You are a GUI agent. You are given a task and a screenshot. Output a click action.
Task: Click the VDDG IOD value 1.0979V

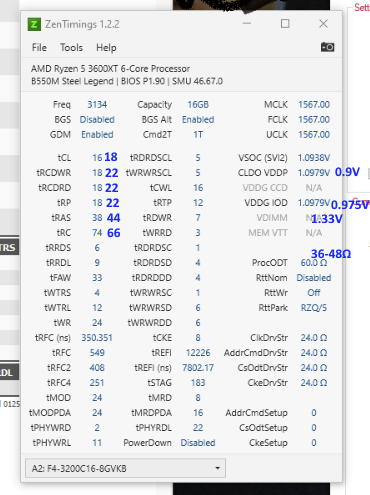[314, 203]
